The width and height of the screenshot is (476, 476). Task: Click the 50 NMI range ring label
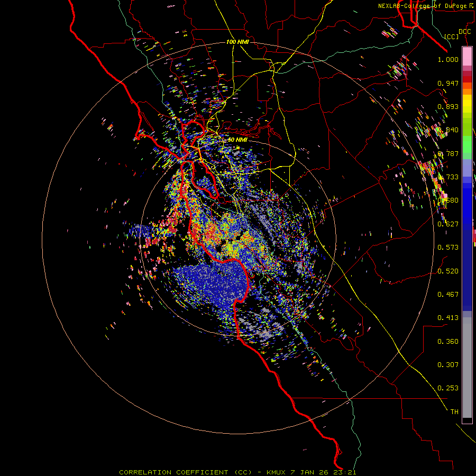tap(237, 140)
